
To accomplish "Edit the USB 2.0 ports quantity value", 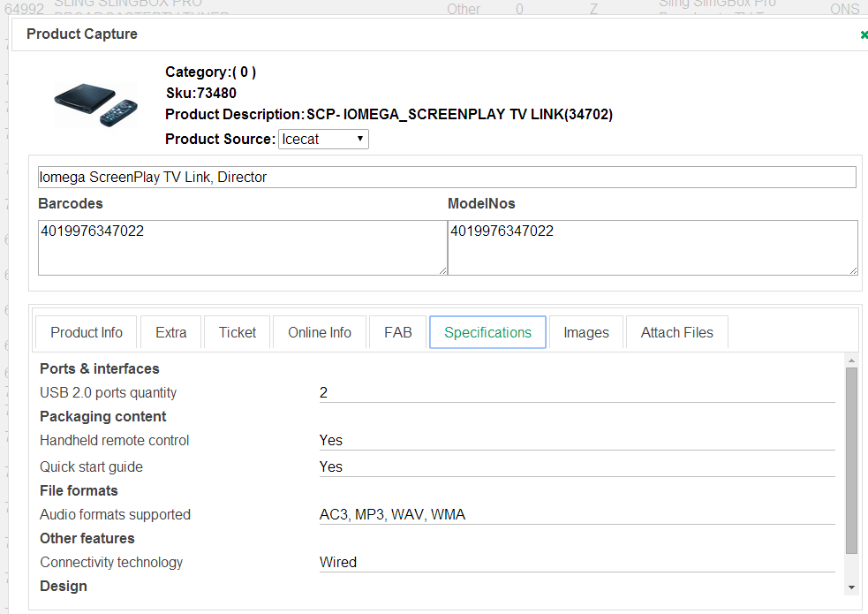I will point(577,392).
